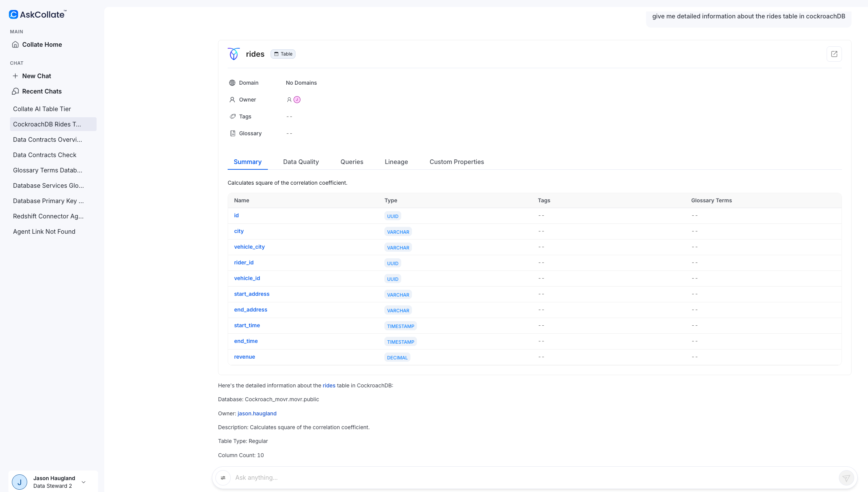Click the UUID type badge for id
Screen dimensions: 868x492
(393, 216)
